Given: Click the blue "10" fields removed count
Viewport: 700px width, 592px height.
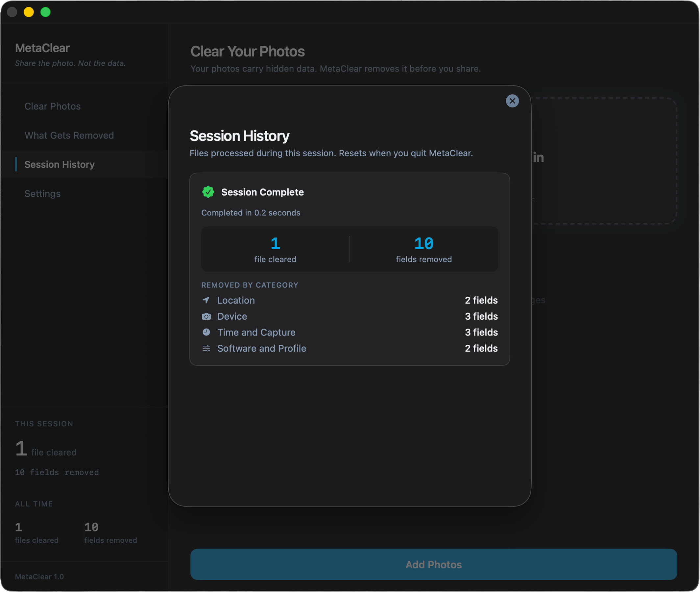Looking at the screenshot, I should 423,244.
